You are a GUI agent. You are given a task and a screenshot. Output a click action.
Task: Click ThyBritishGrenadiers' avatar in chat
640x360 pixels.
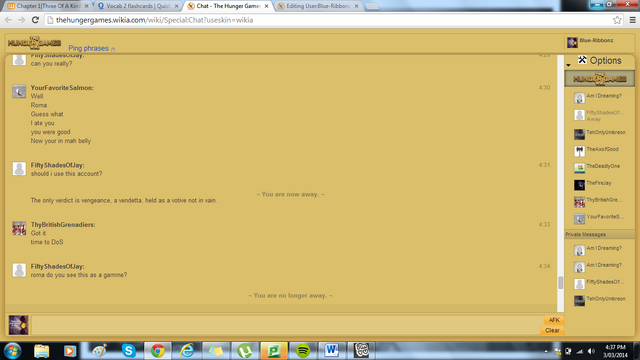(x=19, y=228)
